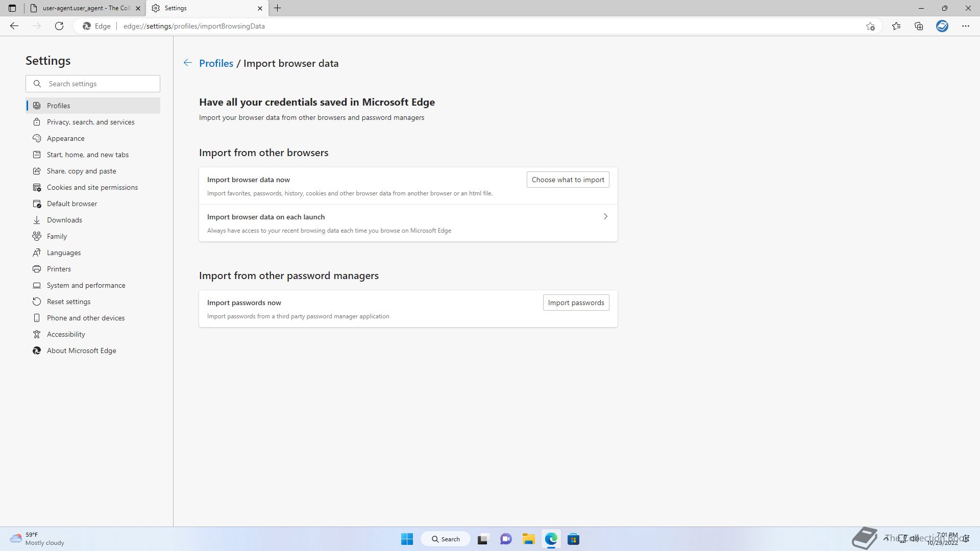Open a new tab with plus icon

click(x=278, y=8)
